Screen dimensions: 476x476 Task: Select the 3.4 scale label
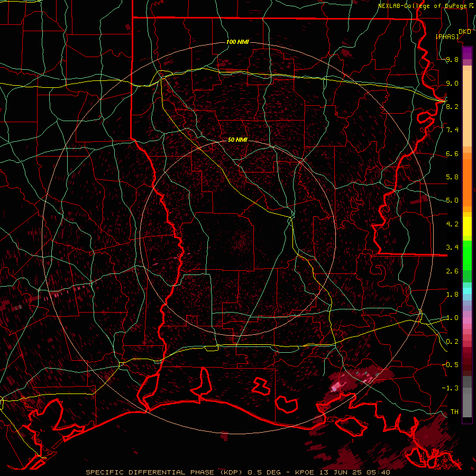coord(452,248)
